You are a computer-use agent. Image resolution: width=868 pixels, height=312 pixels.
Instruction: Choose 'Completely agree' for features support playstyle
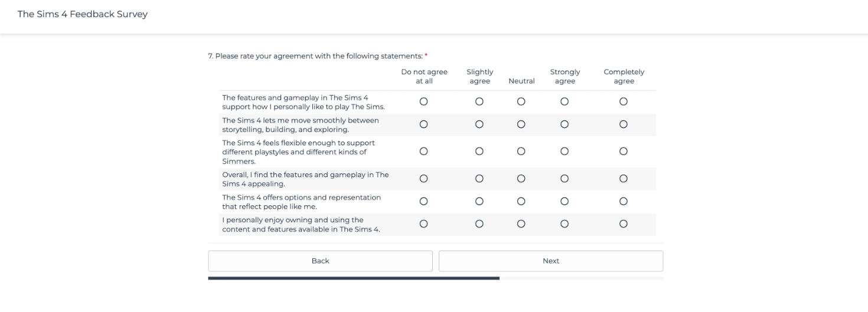624,101
